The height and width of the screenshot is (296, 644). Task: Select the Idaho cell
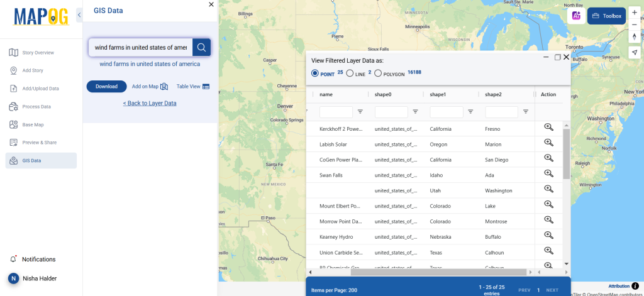click(436, 175)
